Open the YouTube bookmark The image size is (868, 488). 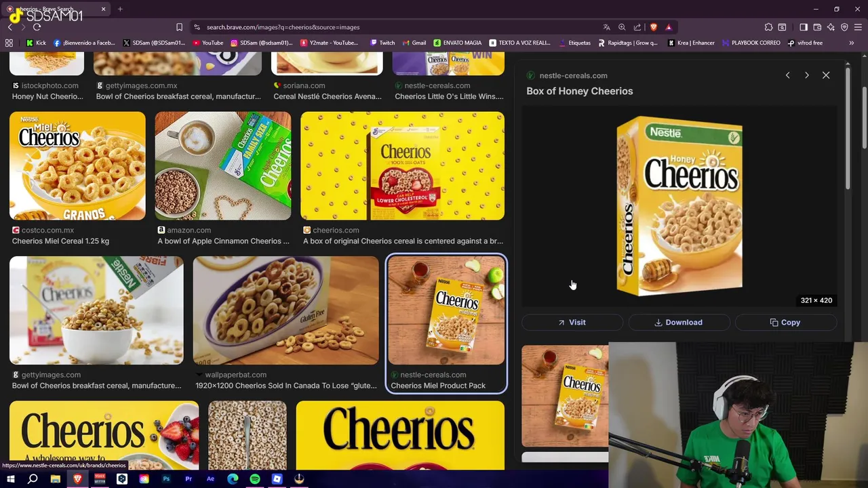click(x=208, y=43)
